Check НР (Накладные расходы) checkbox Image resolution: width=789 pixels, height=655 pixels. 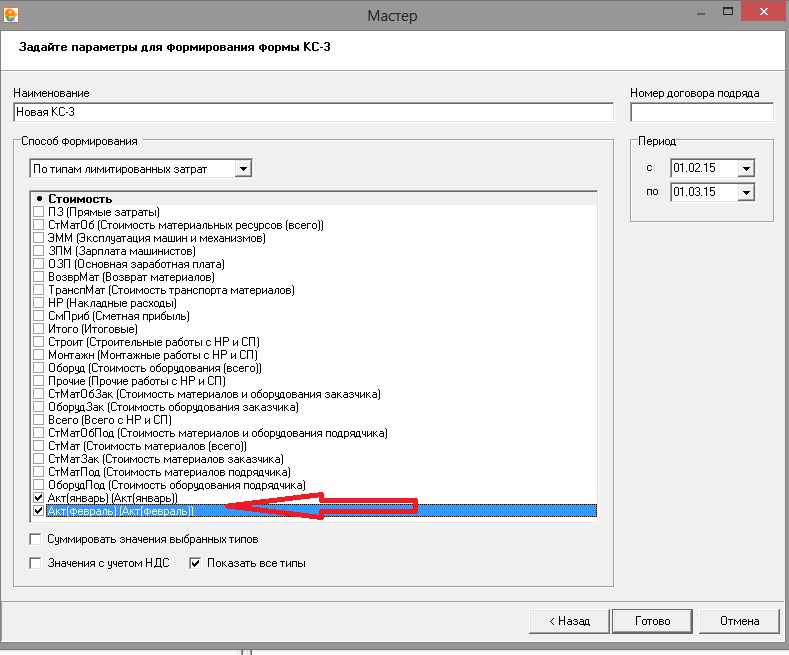click(39, 303)
